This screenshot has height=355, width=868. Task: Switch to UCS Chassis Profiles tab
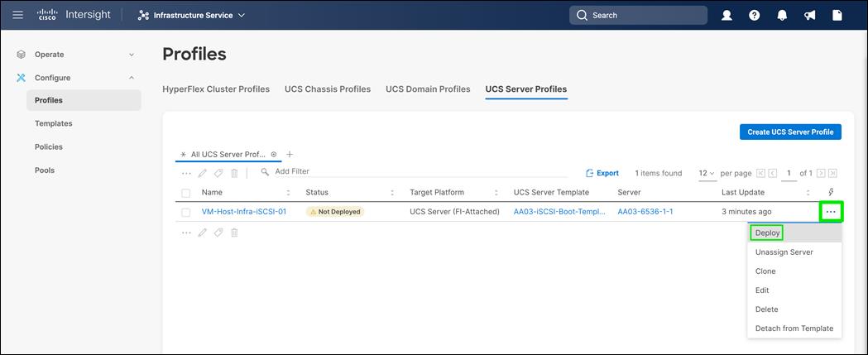point(328,89)
